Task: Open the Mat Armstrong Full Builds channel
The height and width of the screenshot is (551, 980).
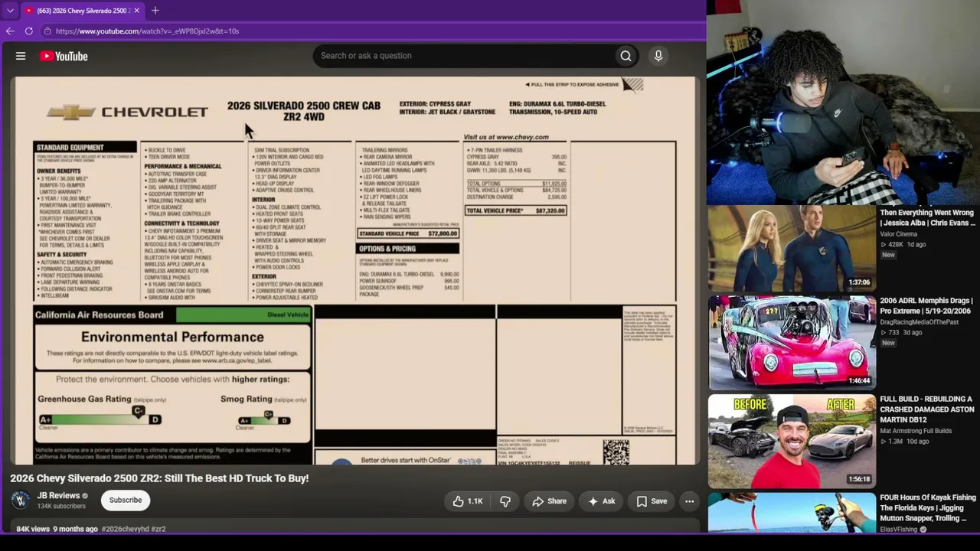Action: [916, 431]
